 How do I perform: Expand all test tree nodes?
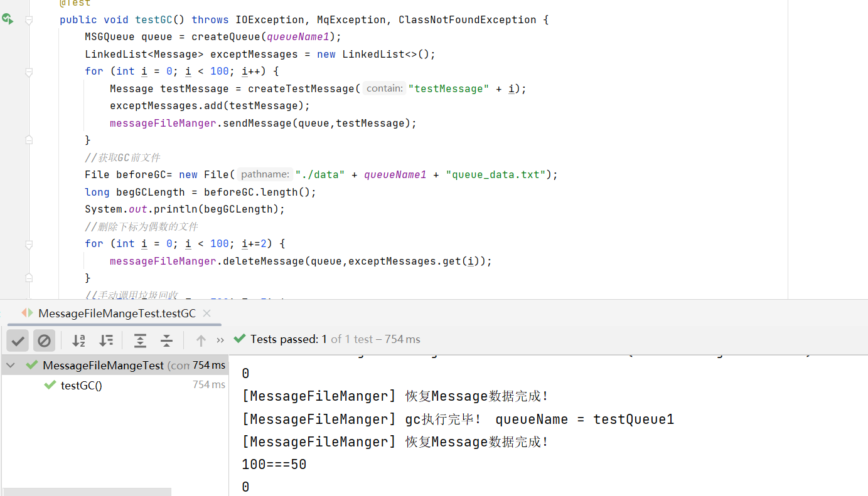[140, 340]
